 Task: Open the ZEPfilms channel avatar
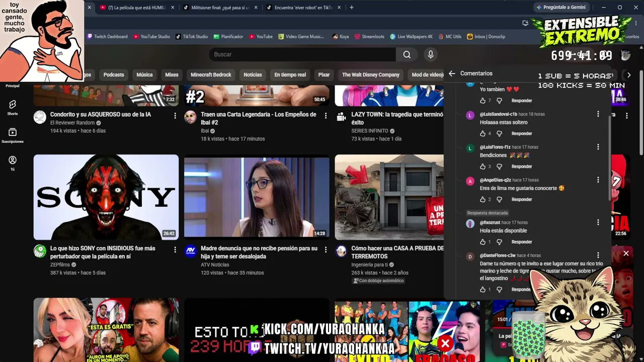coord(40,251)
